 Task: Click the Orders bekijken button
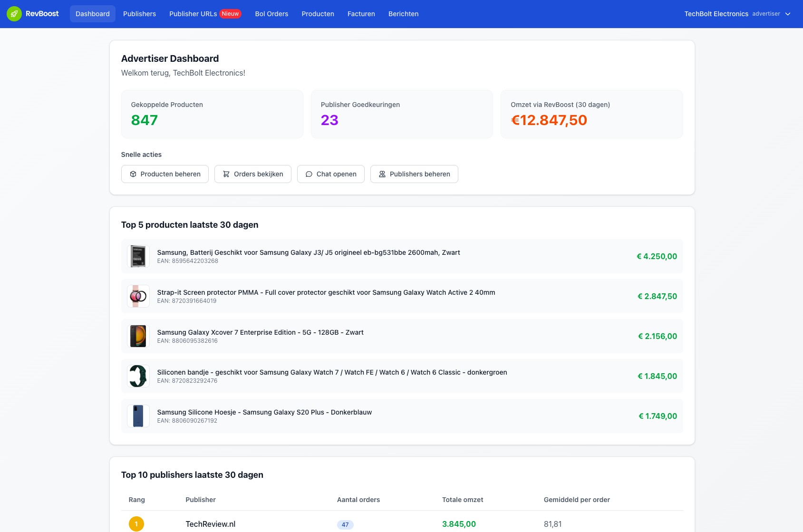[x=252, y=174]
